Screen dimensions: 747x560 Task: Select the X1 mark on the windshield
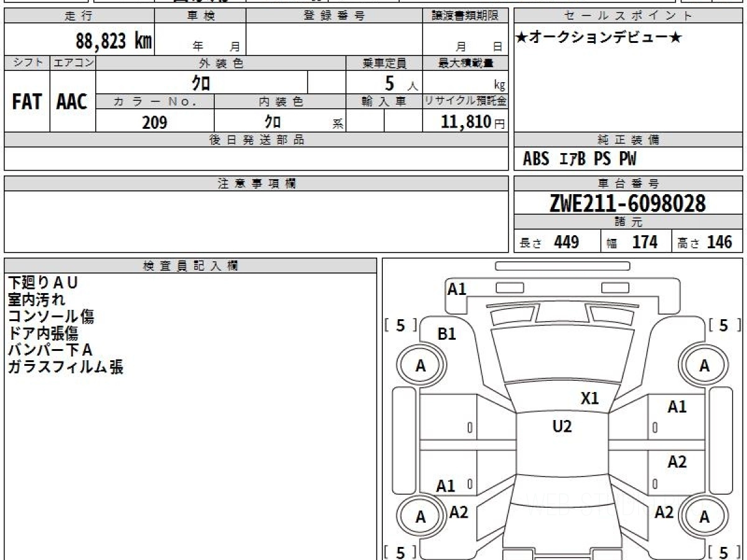590,398
